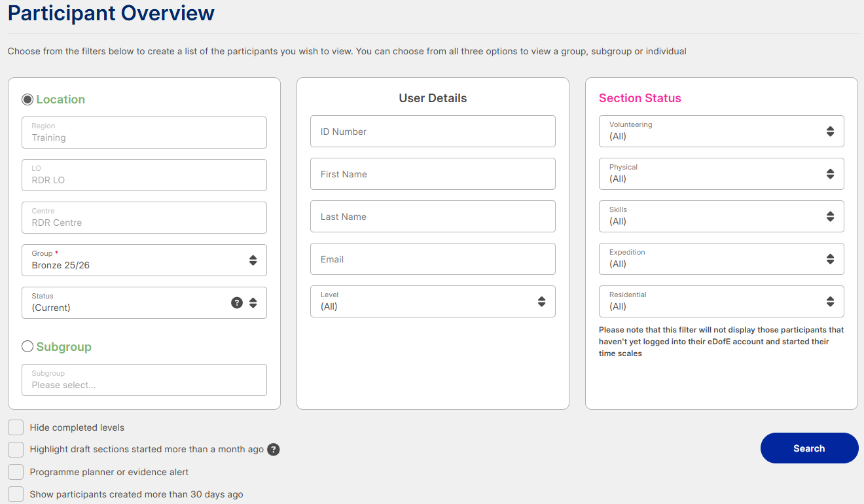Open the Expedition section status dropdown

tap(721, 259)
